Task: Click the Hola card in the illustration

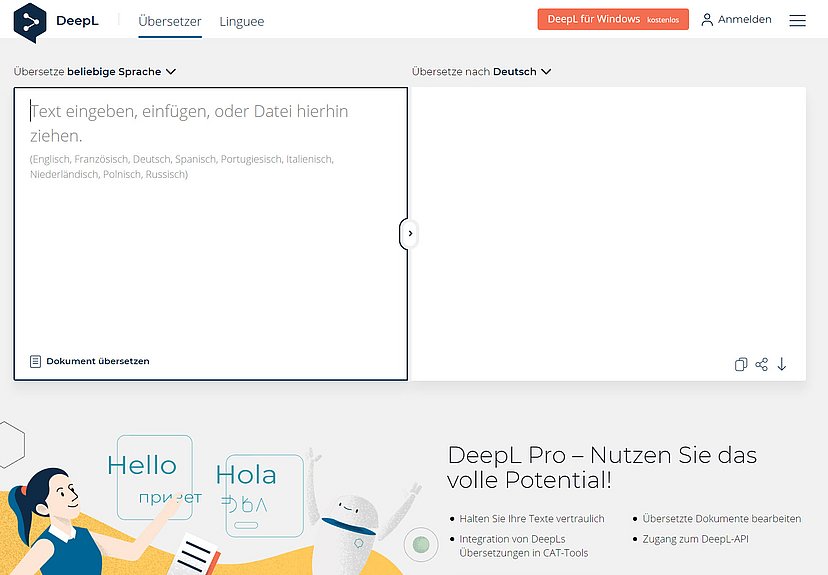Action: tap(265, 496)
